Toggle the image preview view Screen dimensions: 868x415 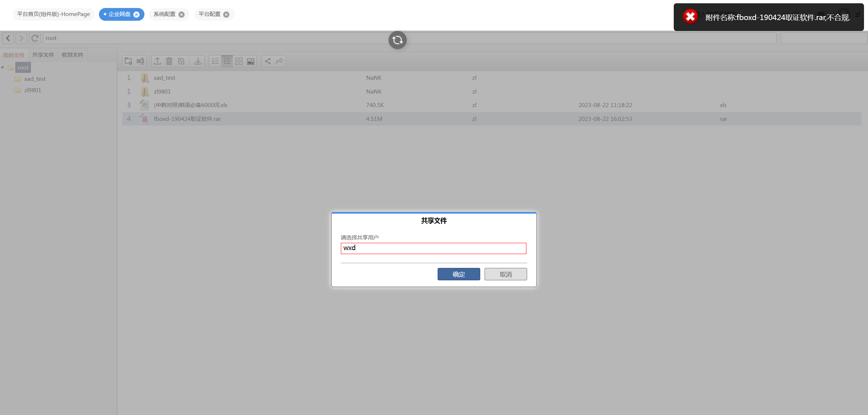coord(251,61)
